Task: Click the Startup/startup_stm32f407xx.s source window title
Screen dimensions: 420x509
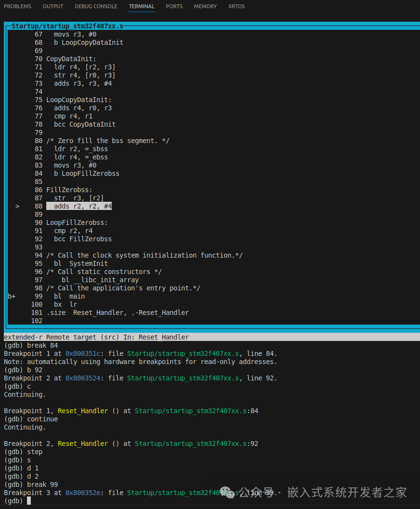Action: [x=67, y=26]
